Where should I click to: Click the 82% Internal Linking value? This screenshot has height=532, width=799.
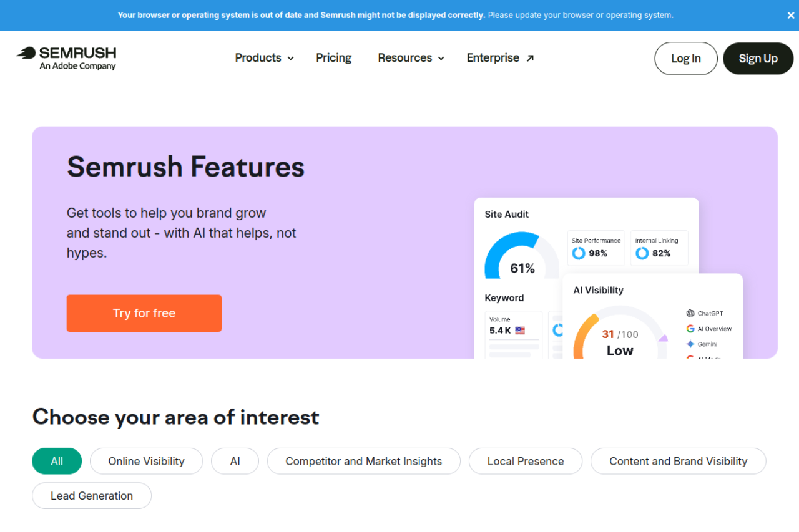click(x=662, y=253)
